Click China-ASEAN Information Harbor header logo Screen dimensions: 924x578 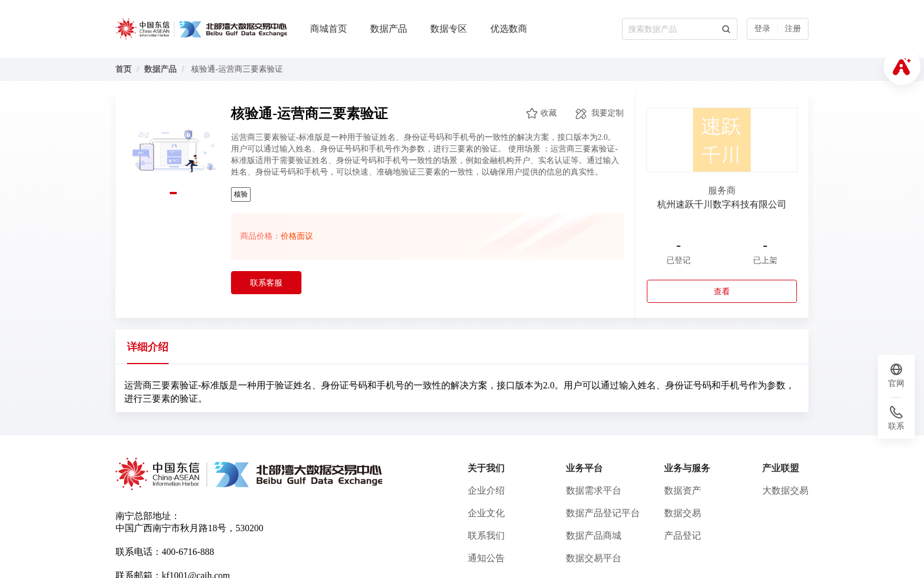tap(143, 29)
